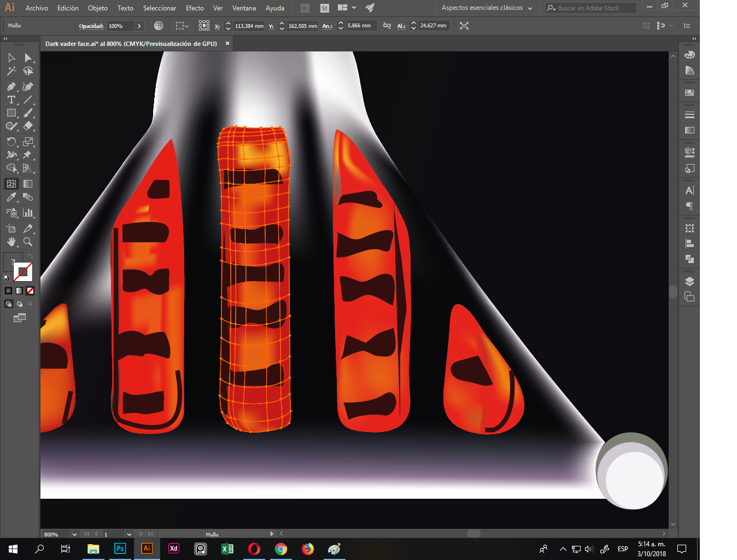Select the Shaper tool
This screenshot has width=737, height=560.
click(11, 126)
